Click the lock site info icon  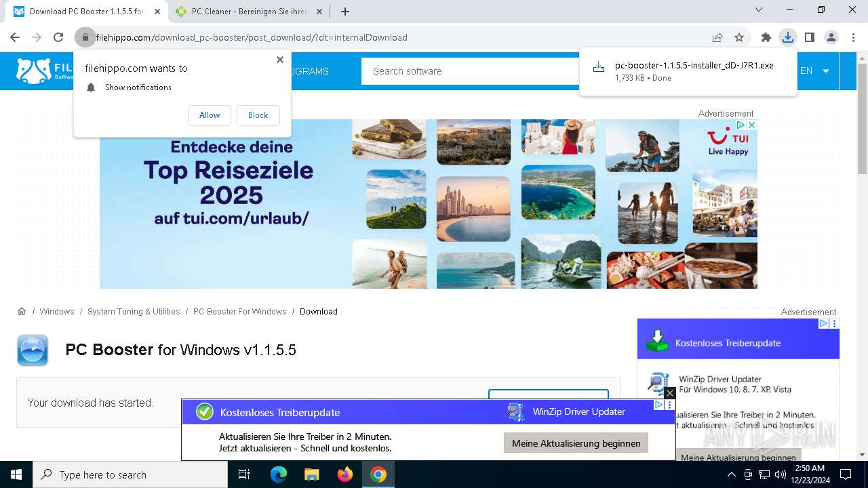click(x=85, y=37)
